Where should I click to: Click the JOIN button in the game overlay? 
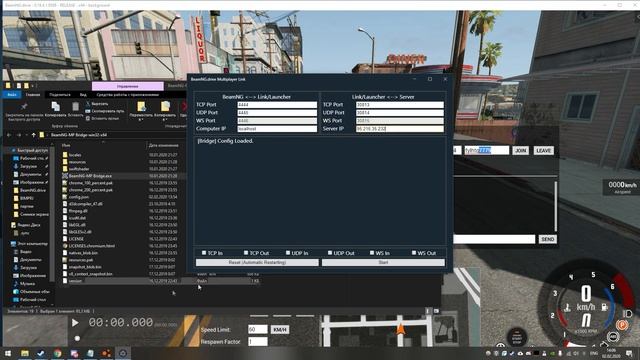pyautogui.click(x=520, y=151)
